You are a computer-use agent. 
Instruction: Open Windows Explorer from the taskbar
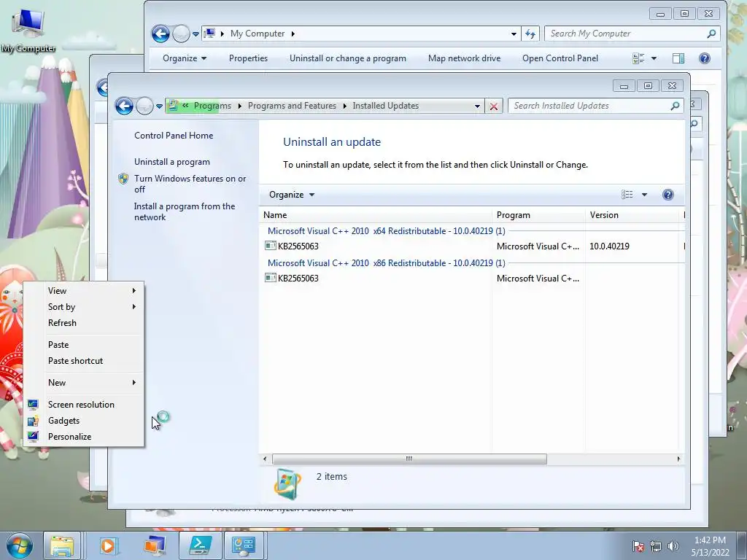tap(63, 545)
